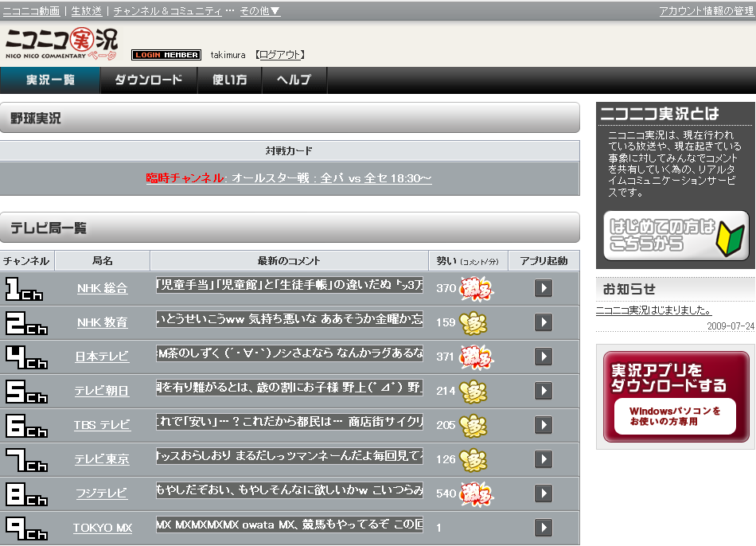
Task: Open the 臨時チャンネル オールスター戦 link
Action: 289,178
